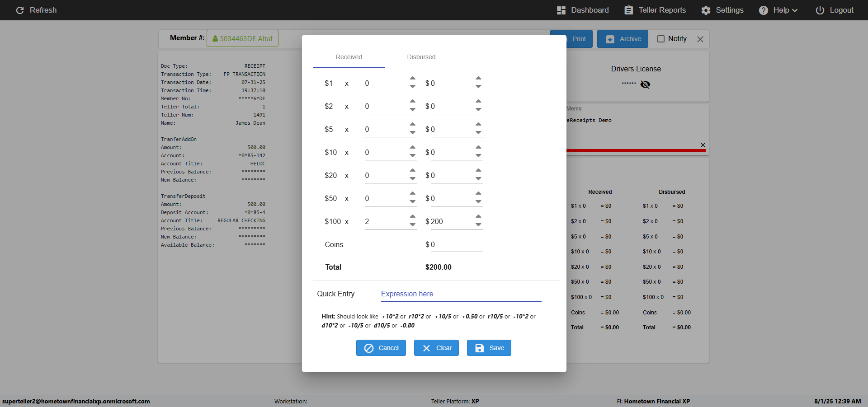Switch to the Disbursed tab
Viewport: 868px width, 407px height.
click(421, 57)
